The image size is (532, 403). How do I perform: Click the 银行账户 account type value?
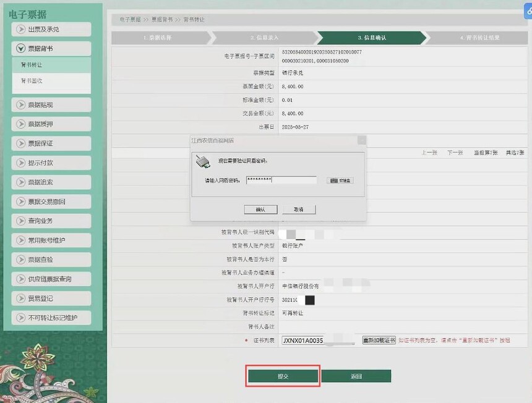coord(293,245)
